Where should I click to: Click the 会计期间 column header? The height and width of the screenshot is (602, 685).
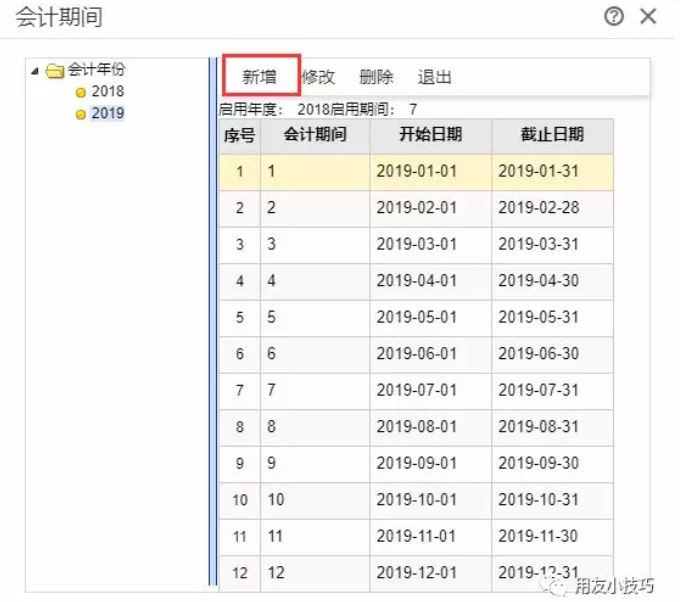point(315,135)
